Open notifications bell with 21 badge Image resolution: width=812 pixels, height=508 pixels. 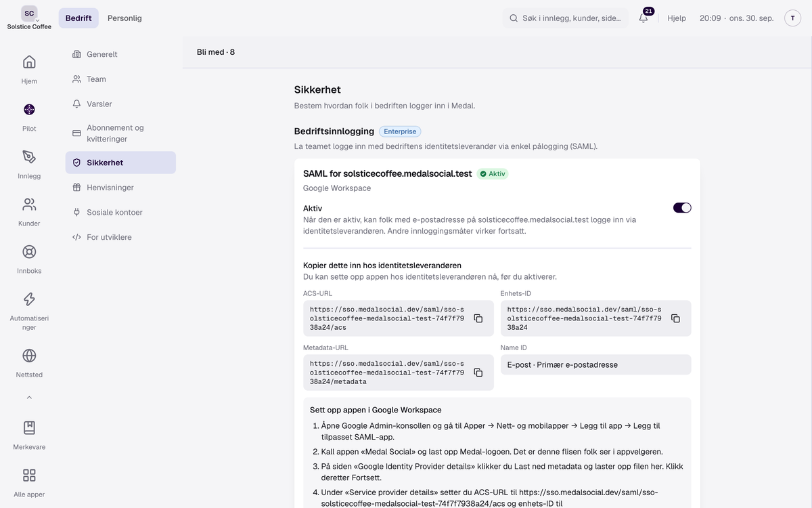(x=644, y=18)
